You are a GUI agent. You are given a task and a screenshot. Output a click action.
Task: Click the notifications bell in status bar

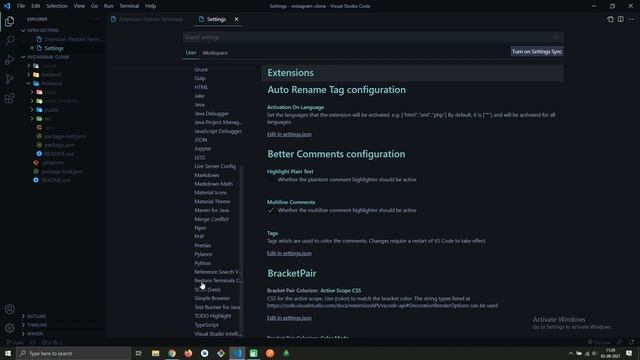click(x=631, y=342)
